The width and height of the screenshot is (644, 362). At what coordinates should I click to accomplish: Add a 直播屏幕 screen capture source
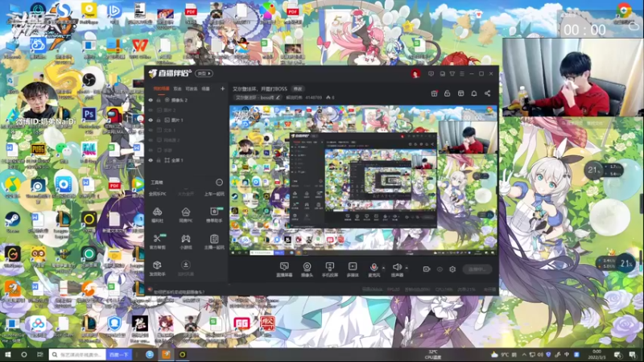[284, 269]
